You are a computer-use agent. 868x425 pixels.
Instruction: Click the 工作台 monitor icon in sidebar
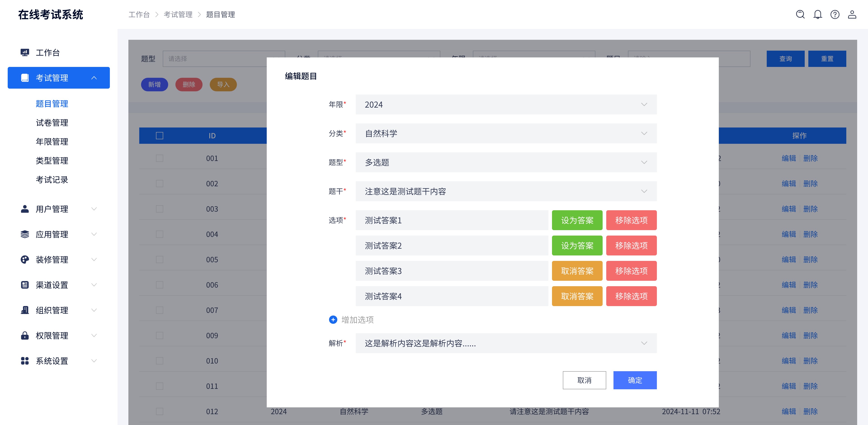click(x=25, y=52)
